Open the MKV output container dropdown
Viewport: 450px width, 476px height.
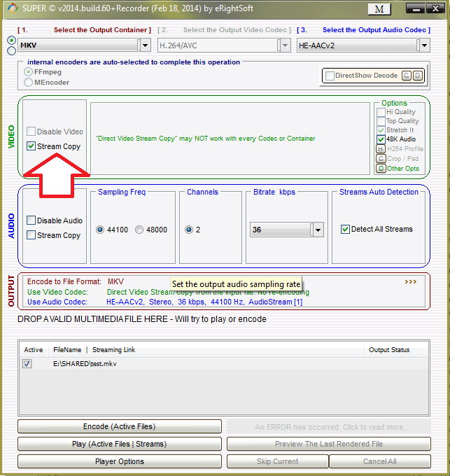click(144, 45)
